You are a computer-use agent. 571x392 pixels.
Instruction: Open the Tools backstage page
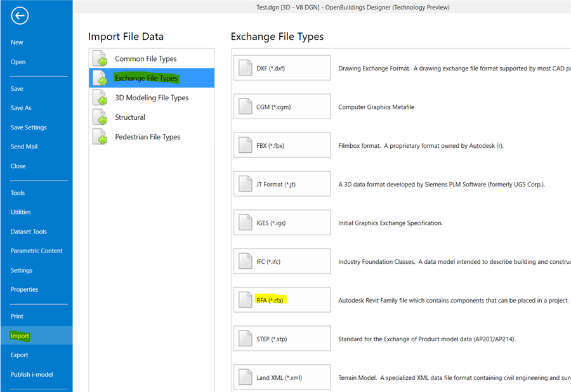pyautogui.click(x=18, y=193)
